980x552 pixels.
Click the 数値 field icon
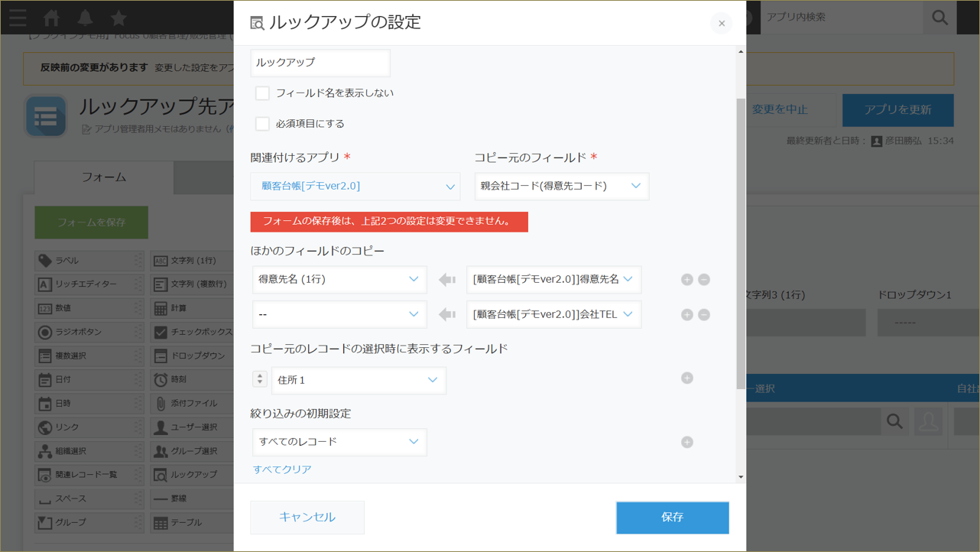click(45, 308)
